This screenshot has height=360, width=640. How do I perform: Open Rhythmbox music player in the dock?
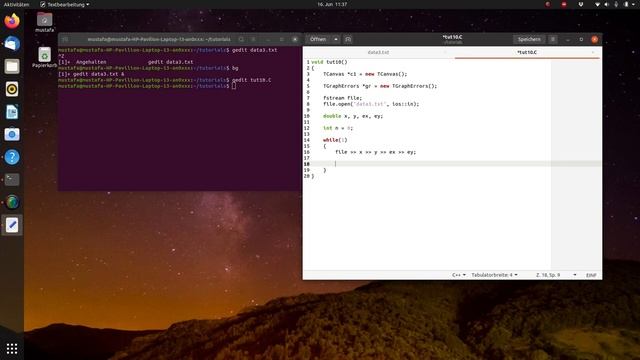pyautogui.click(x=12, y=89)
